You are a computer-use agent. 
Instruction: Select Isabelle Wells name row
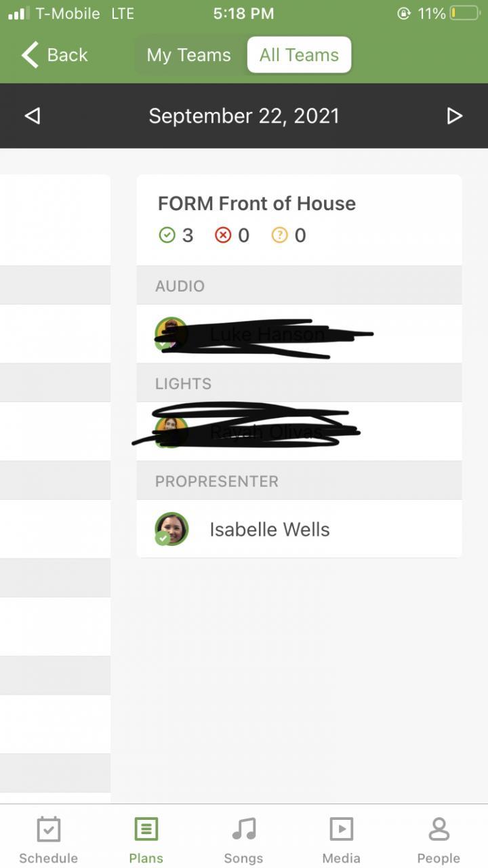(x=269, y=530)
